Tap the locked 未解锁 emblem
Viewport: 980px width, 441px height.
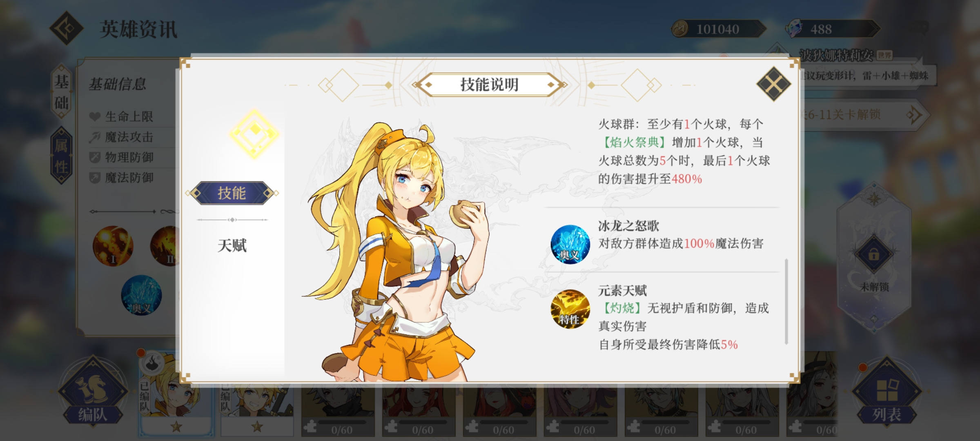pyautogui.click(x=874, y=255)
